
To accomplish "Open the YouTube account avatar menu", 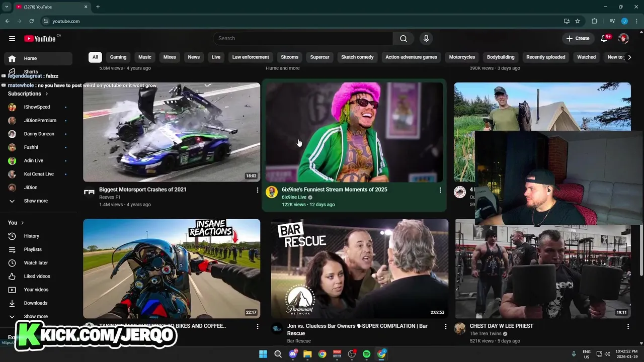I will click(x=623, y=39).
